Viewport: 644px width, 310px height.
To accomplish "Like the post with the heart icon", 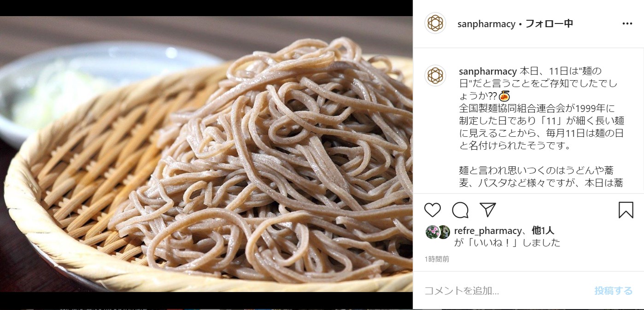I will tap(433, 210).
